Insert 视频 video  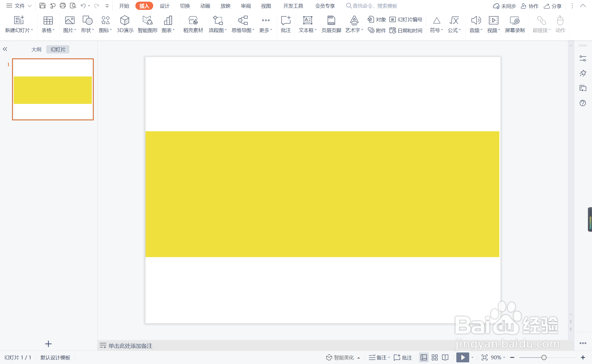click(x=494, y=24)
